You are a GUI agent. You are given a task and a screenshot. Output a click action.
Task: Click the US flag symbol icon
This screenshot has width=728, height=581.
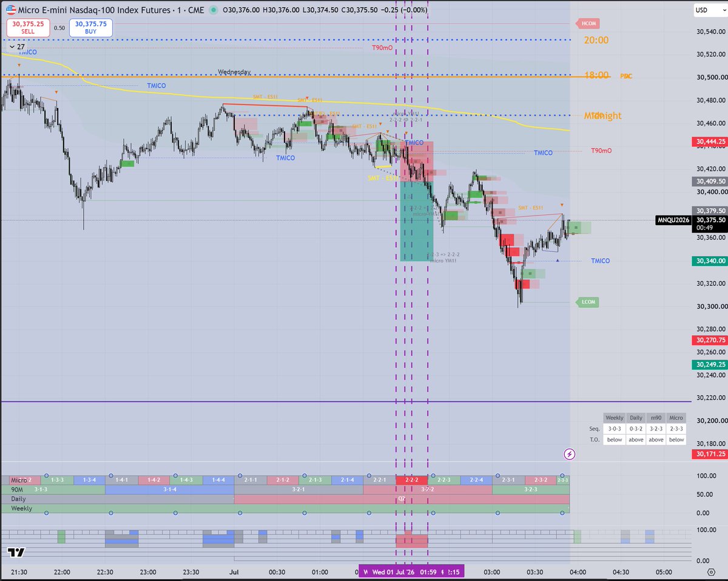11,10
